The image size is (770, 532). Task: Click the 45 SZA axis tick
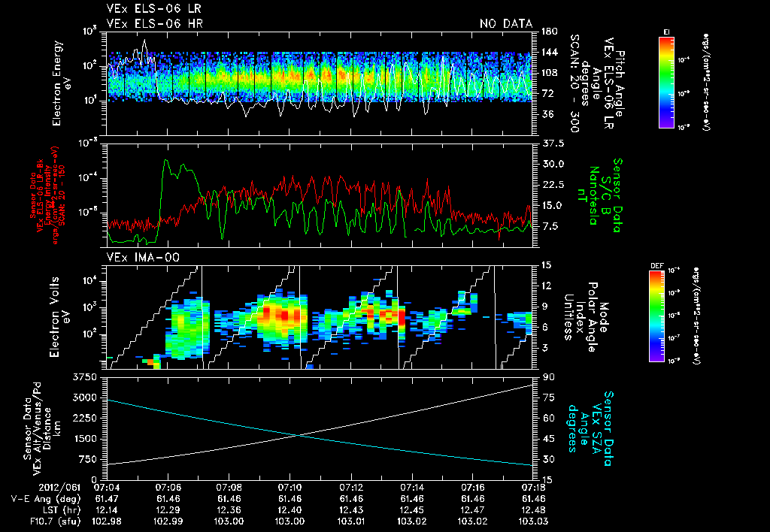[547, 439]
